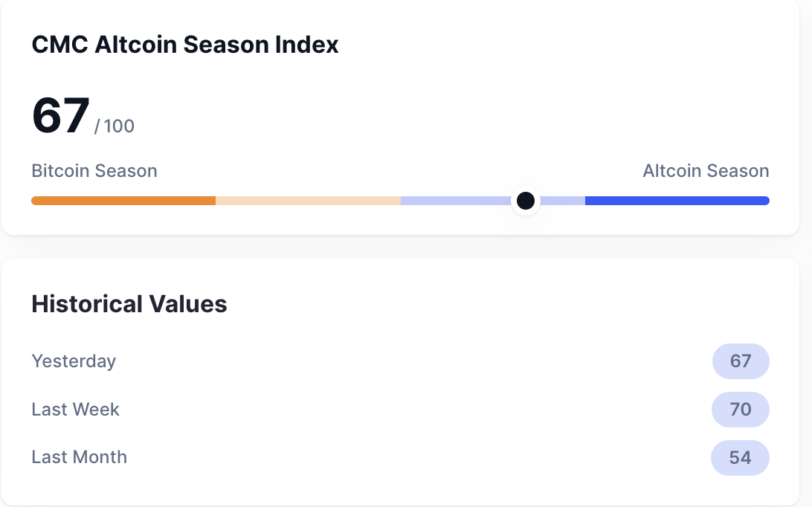This screenshot has height=507, width=812.
Task: Click the word "Historical" in the heading
Action: click(87, 304)
